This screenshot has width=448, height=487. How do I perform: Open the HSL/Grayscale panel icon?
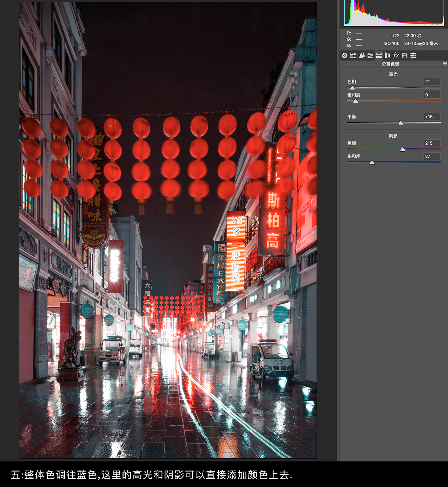[x=370, y=55]
